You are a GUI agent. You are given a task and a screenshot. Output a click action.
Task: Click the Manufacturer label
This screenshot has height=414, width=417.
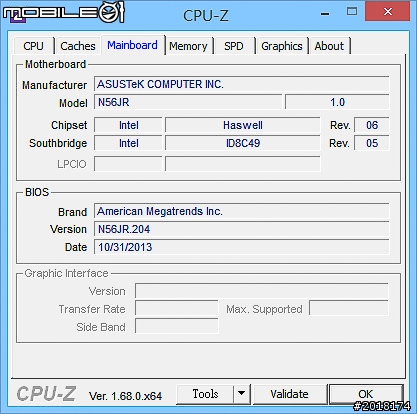54,85
